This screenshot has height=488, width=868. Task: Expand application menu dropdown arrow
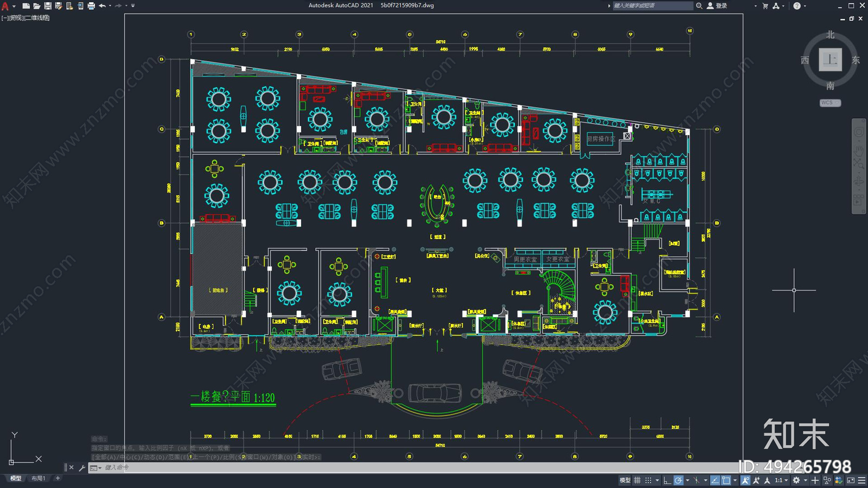(14, 7)
